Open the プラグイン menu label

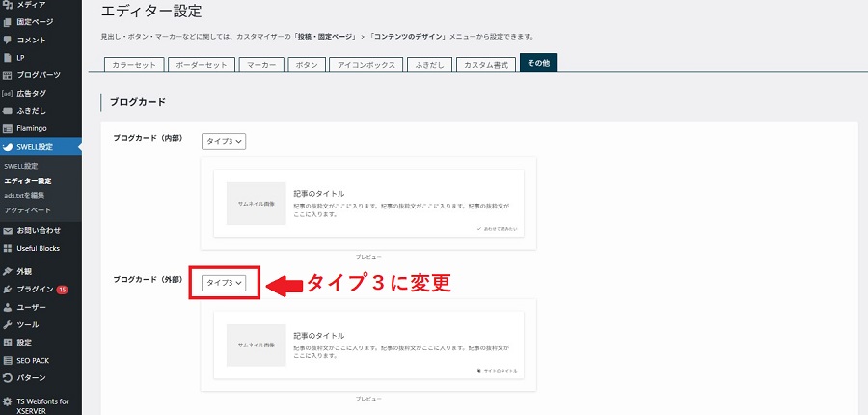[35, 290]
